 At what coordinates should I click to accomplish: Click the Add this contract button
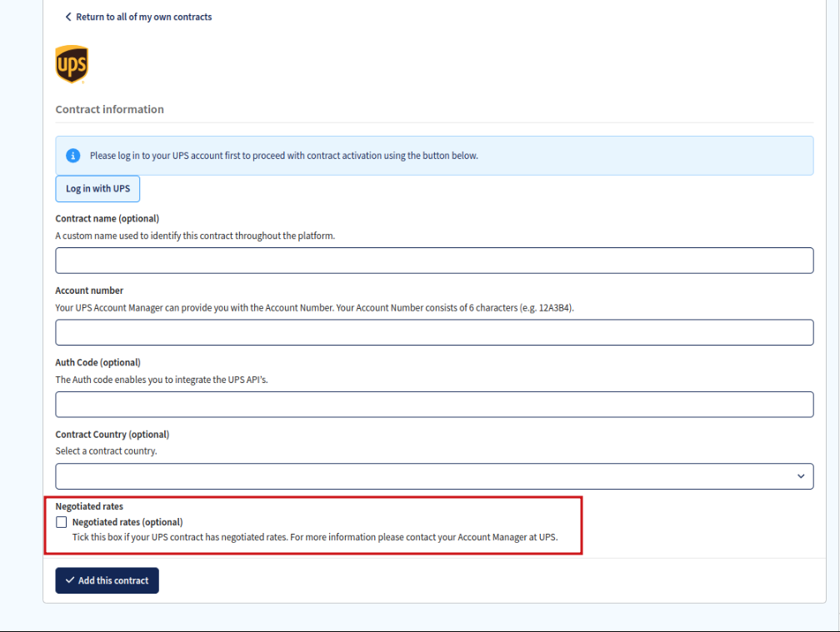click(107, 580)
